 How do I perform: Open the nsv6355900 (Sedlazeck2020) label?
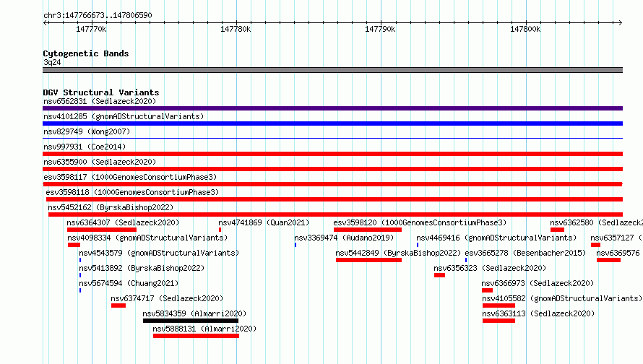coord(100,162)
